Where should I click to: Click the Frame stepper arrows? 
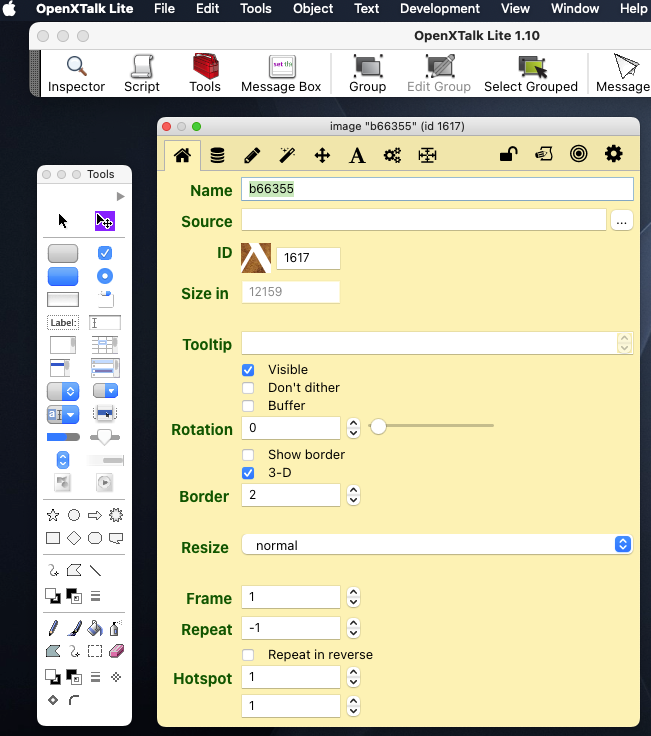click(x=353, y=597)
